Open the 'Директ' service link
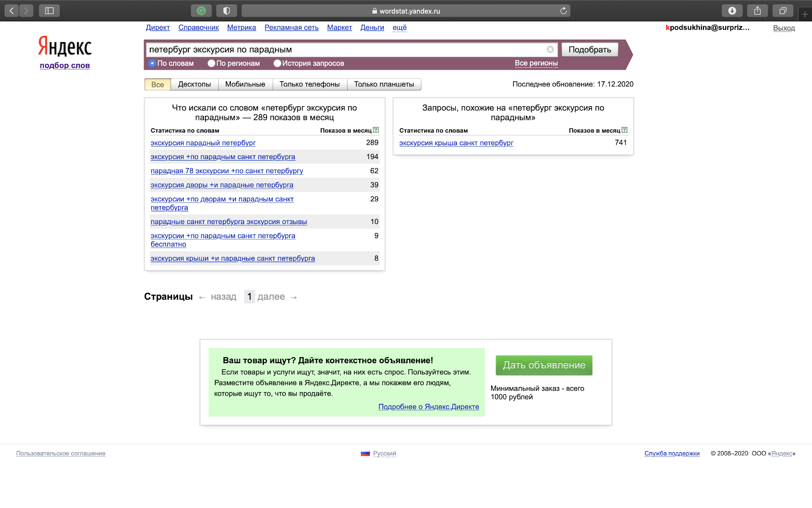Screen dimensions: 812x508 pos(158,27)
